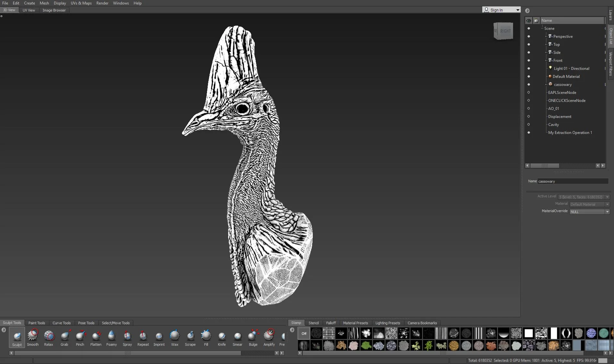Open the Falloff tab

(x=331, y=323)
